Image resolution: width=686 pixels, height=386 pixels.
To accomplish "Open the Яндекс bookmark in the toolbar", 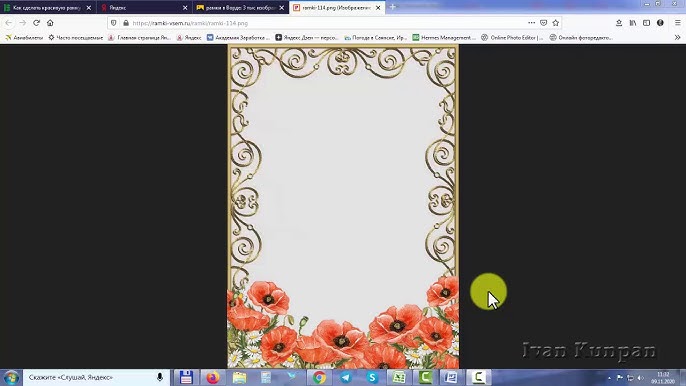I will (x=189, y=38).
